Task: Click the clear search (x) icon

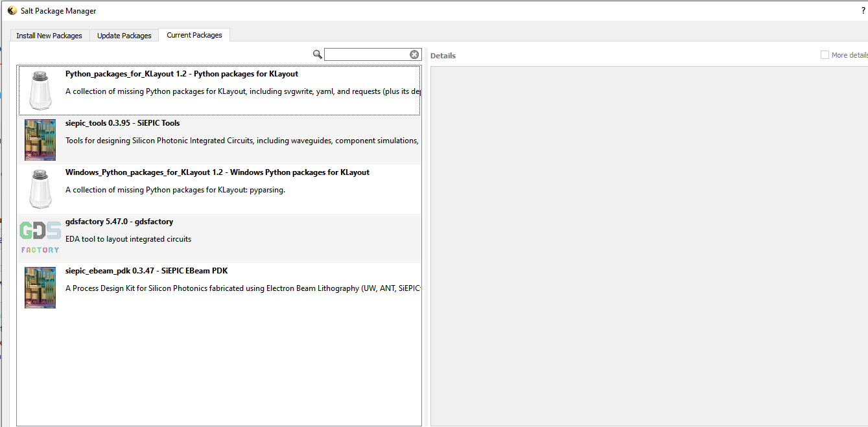Action: pyautogui.click(x=414, y=54)
